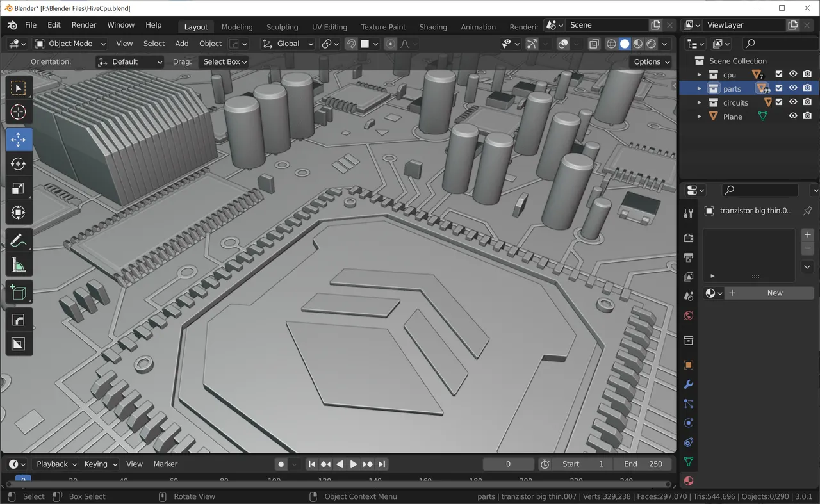Select the Add Cube tool
The height and width of the screenshot is (504, 820).
coord(19,293)
